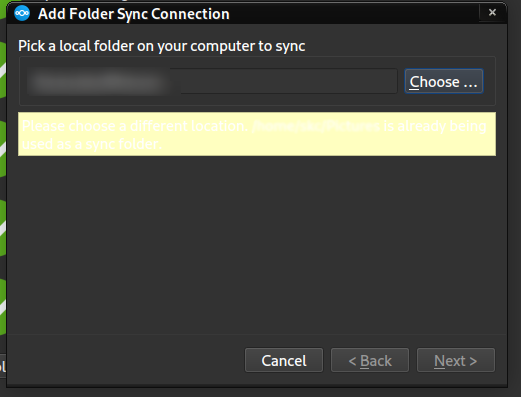Click 'used as a sync folder' warning line
Viewport: 521px width, 397px height.
tap(92, 144)
